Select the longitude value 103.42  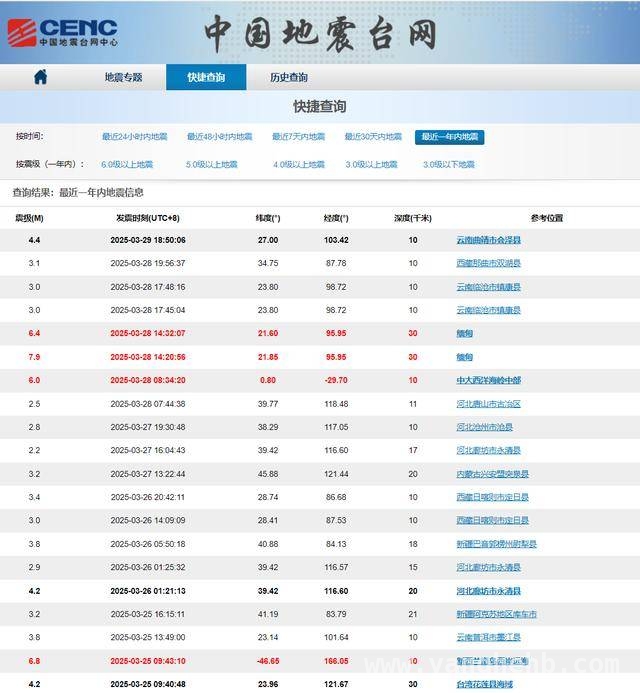[x=336, y=240]
